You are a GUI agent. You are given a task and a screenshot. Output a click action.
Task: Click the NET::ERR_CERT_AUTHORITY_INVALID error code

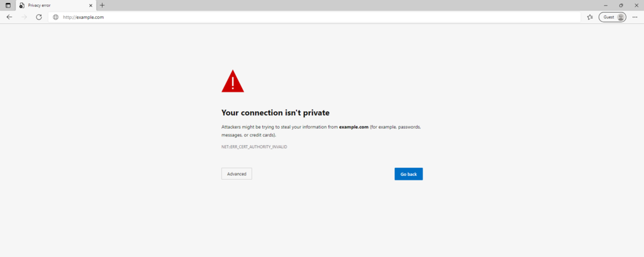tap(254, 147)
